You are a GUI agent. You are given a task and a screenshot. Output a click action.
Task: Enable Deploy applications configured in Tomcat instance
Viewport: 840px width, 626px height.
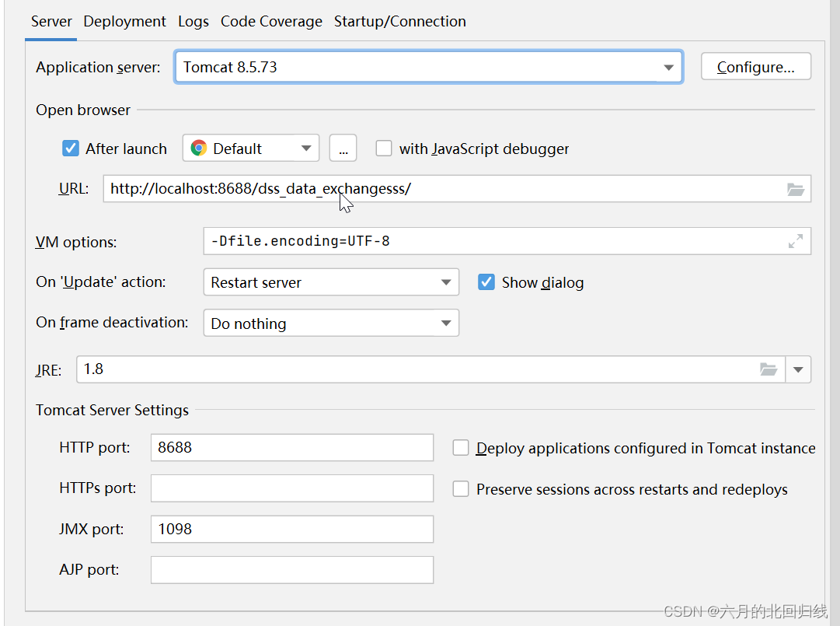coord(461,447)
